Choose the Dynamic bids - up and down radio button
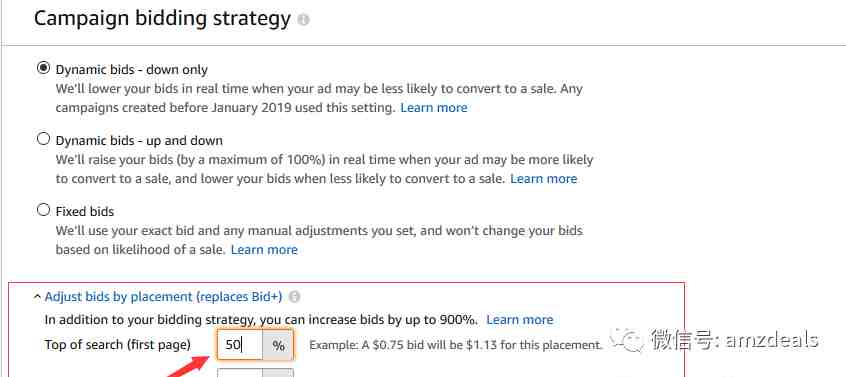846x377 pixels. [x=43, y=139]
